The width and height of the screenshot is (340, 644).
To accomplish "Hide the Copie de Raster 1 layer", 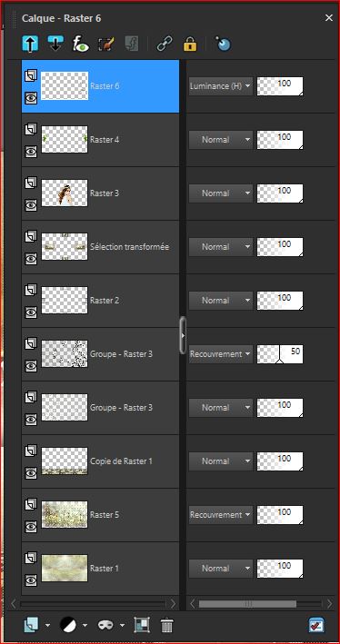I will pyautogui.click(x=31, y=473).
